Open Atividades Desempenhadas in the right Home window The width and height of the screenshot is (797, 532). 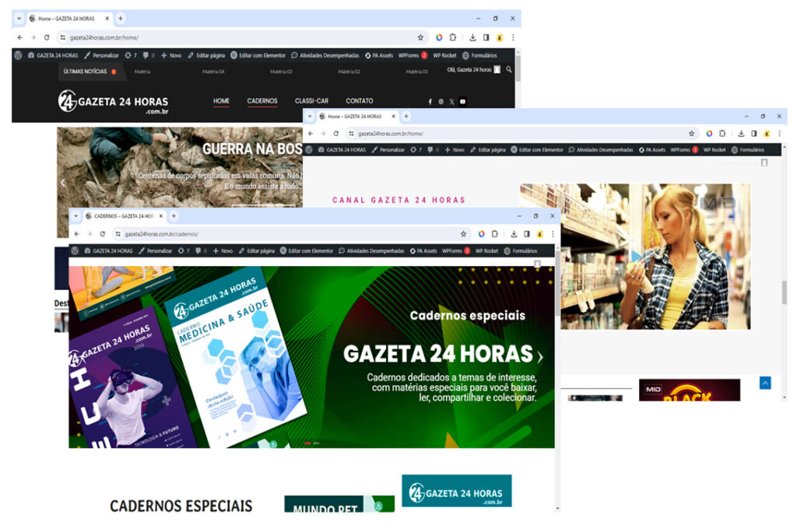tap(601, 150)
